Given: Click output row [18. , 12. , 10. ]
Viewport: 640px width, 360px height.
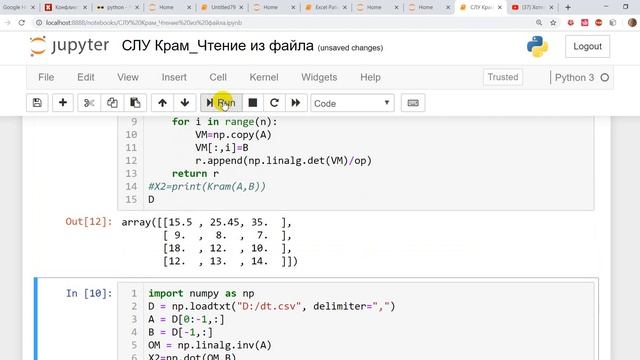Looking at the screenshot, I should 227,248.
